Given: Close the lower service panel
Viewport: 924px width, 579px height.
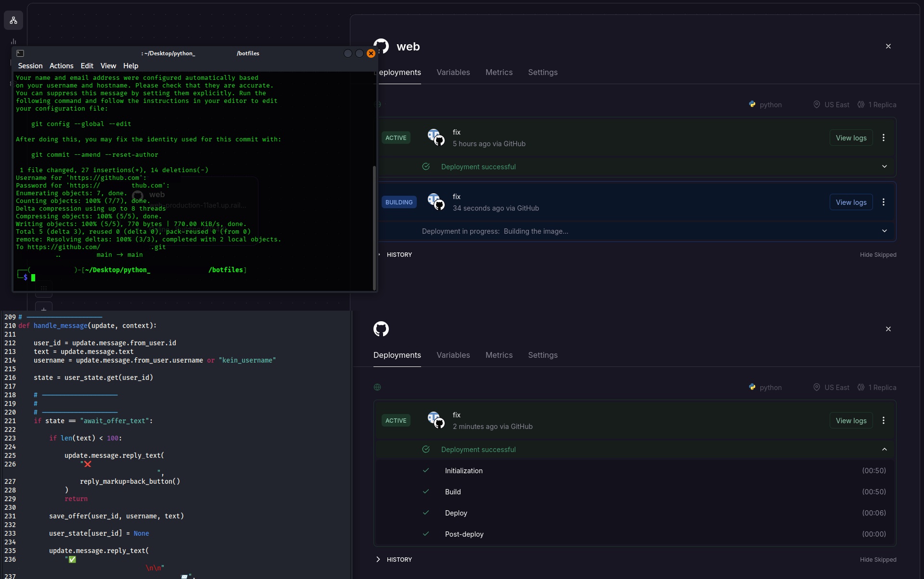Looking at the screenshot, I should 888,329.
